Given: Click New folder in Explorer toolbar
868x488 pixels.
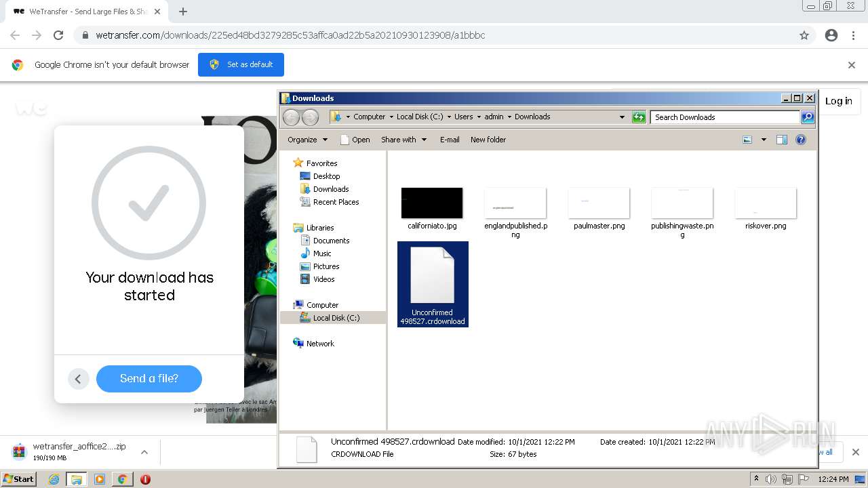Looking at the screenshot, I should [x=488, y=140].
